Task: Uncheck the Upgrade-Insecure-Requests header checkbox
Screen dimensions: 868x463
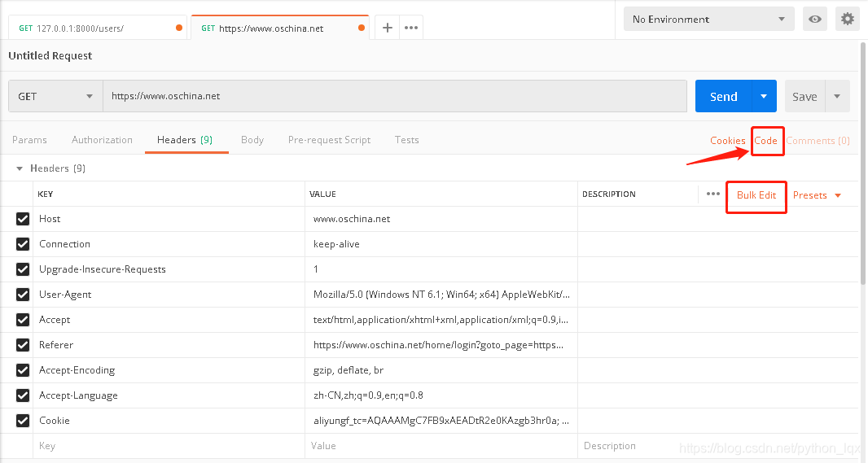Action: [23, 269]
